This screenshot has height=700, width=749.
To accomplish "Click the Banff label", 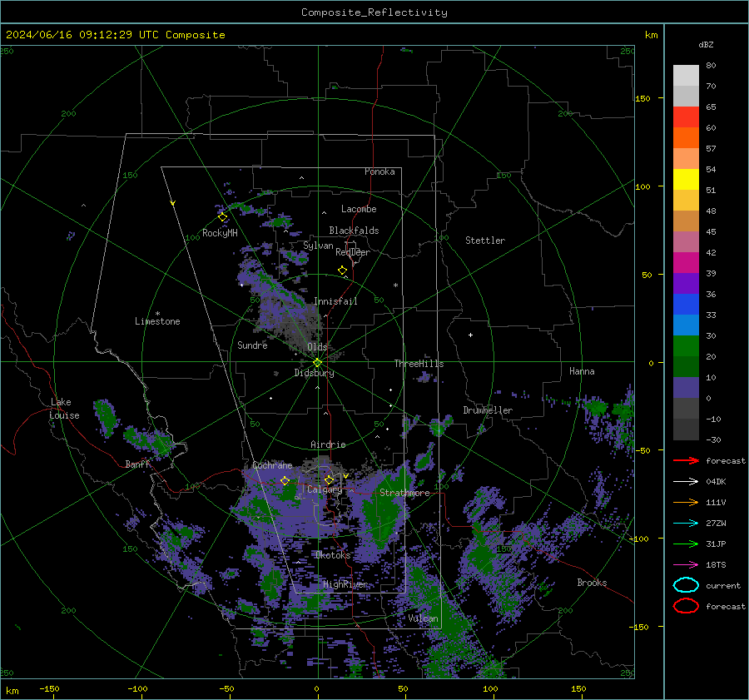I will [x=137, y=464].
